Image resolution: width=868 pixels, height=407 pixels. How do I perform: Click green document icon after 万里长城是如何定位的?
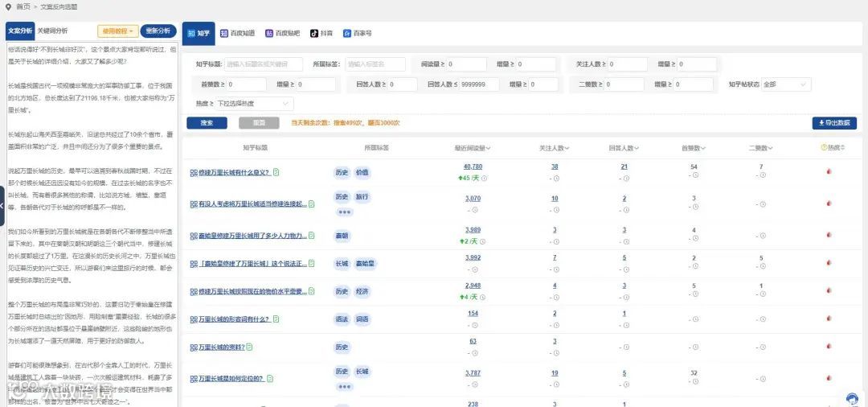270,378
